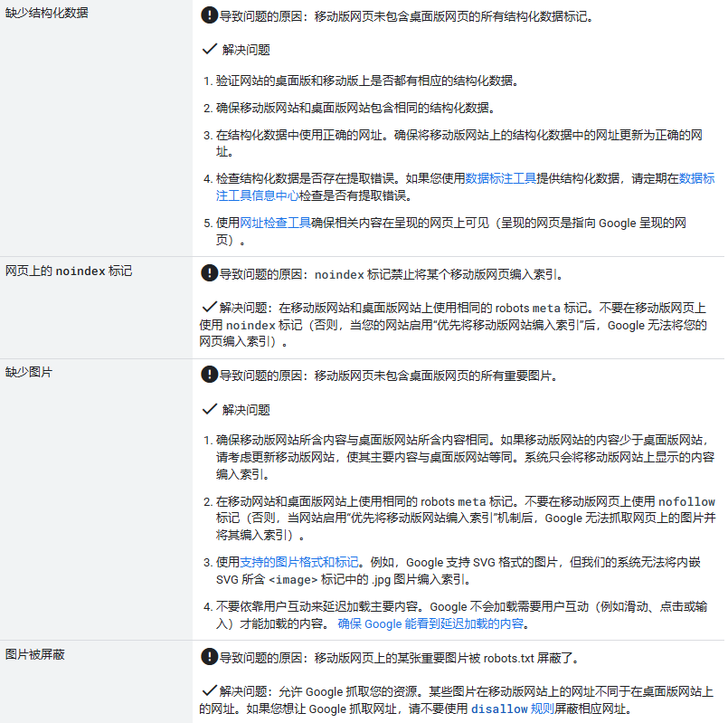The height and width of the screenshot is (723, 728).
Task: Click the 网页上的 noindex 标记 row heading
Action: tap(69, 271)
